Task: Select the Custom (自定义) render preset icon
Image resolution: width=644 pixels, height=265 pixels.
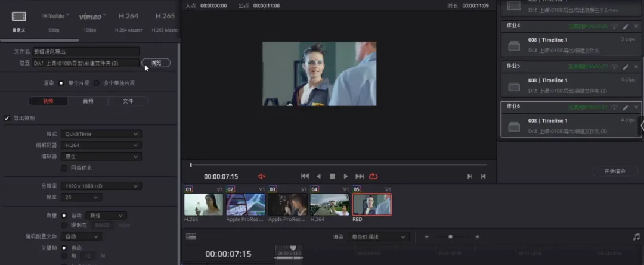Action: click(x=18, y=17)
